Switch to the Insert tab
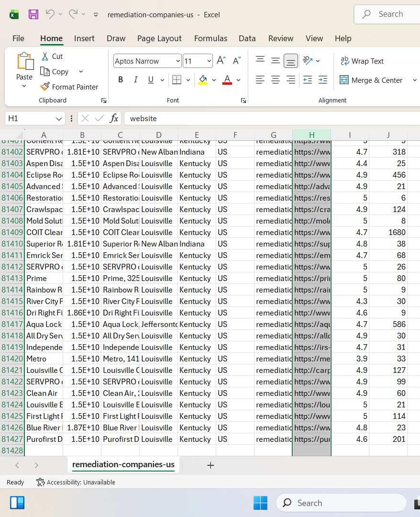 click(84, 38)
